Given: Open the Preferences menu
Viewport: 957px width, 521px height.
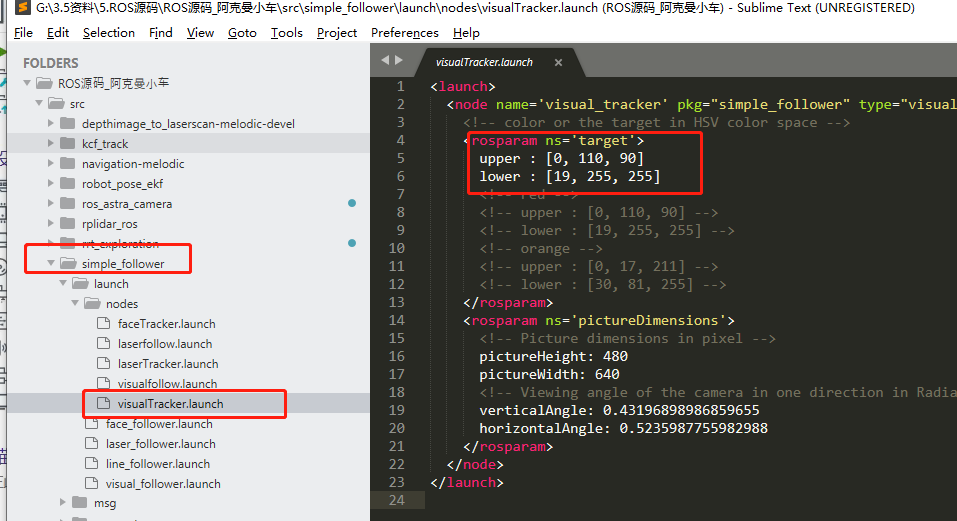Looking at the screenshot, I should (x=404, y=32).
